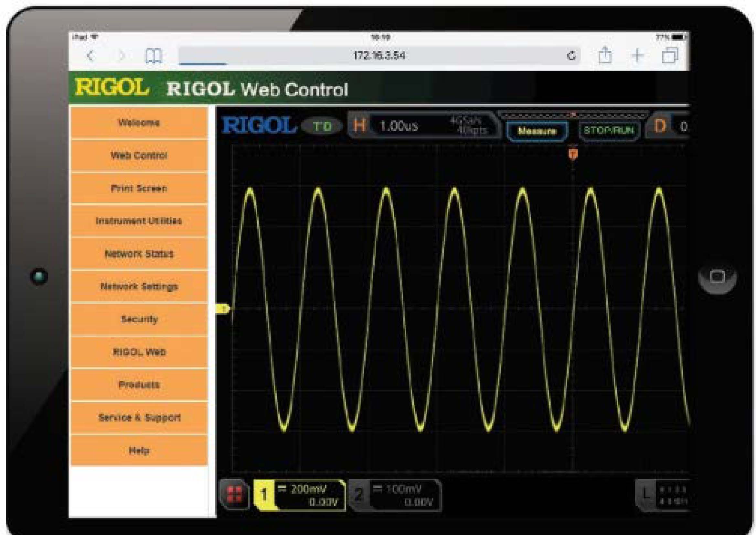Open the Network Settings menu item
Viewport: 756px width, 535px height.
(139, 286)
